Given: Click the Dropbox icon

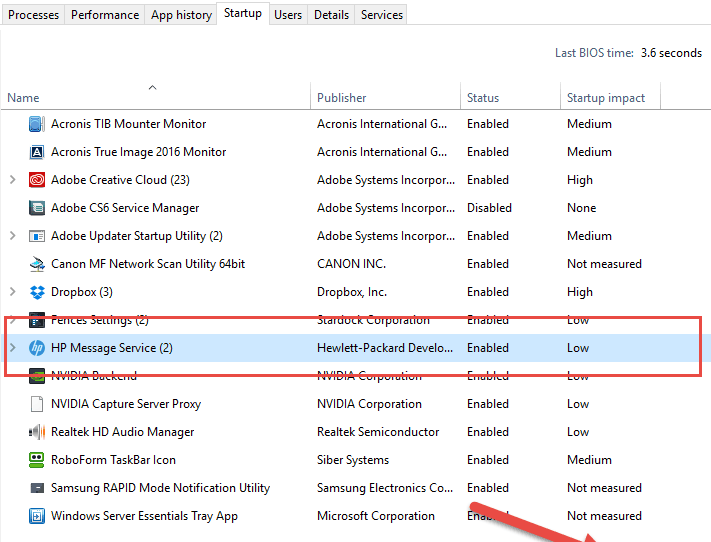Looking at the screenshot, I should 37,292.
